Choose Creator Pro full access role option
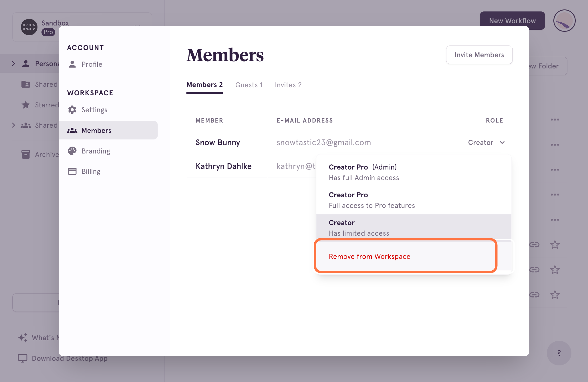 [414, 200]
